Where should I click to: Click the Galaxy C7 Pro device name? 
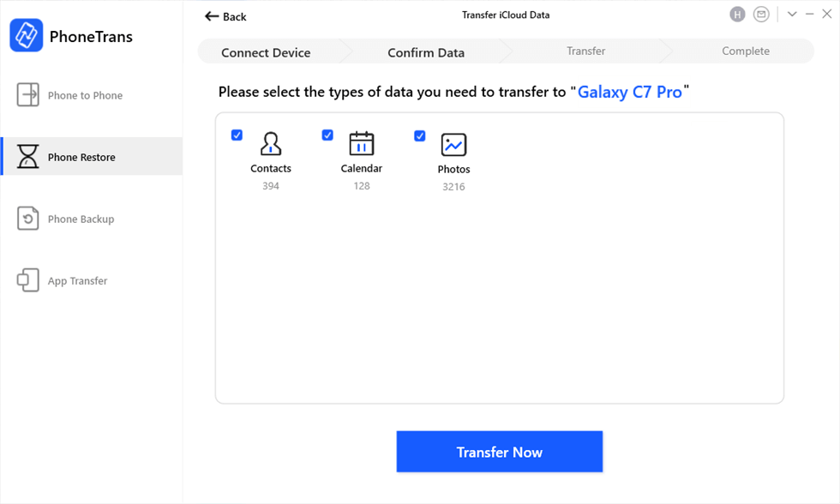(x=630, y=92)
